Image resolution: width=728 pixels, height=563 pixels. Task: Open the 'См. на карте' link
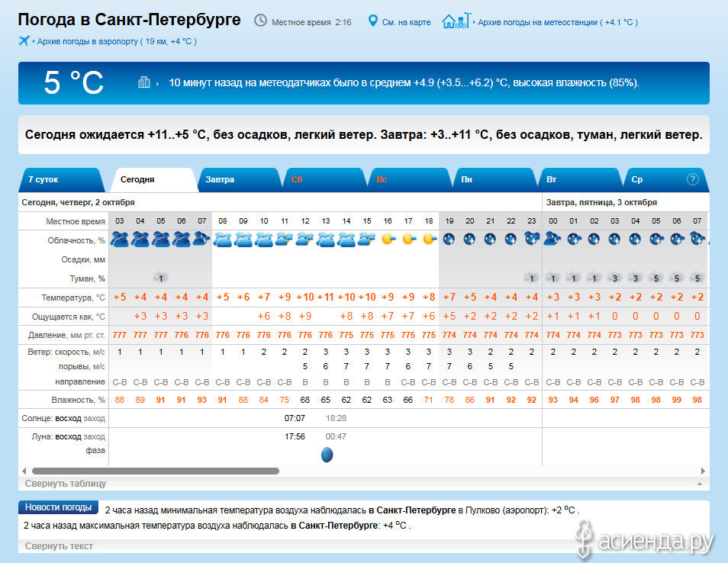(404, 22)
